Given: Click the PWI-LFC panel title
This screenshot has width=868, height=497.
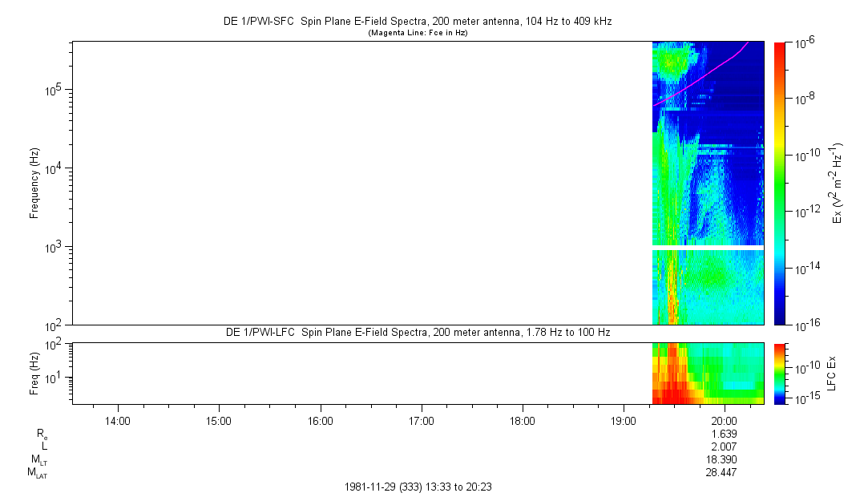Looking at the screenshot, I should 417,332.
